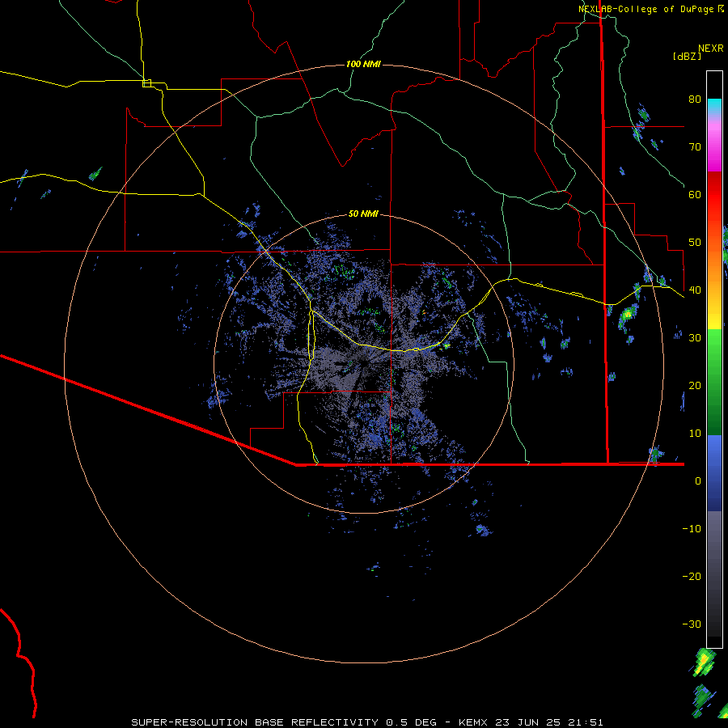Click the 20 dBZ scale value

pyautogui.click(x=695, y=386)
